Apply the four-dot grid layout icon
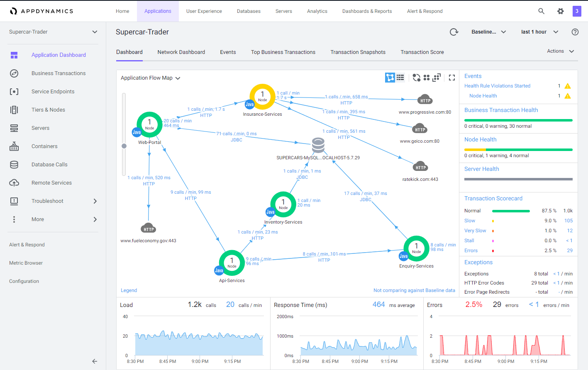 pos(427,78)
